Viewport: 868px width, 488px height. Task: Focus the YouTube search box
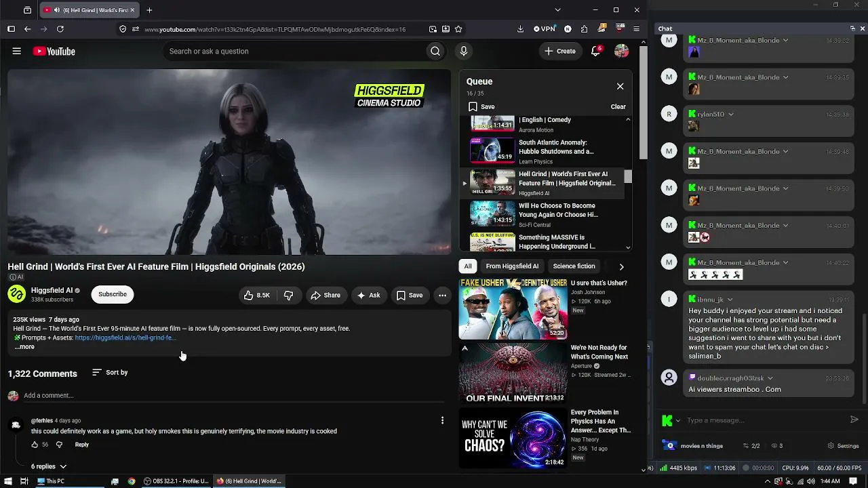coord(295,52)
